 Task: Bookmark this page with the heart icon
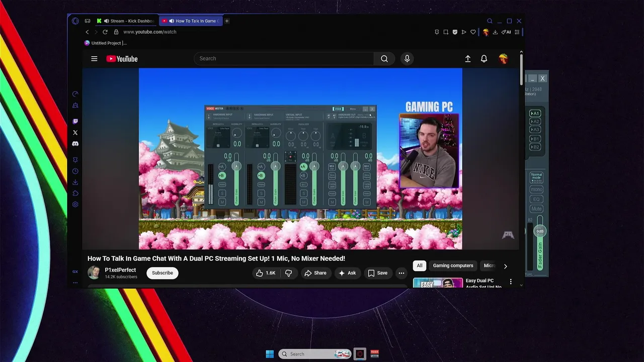[x=473, y=32]
